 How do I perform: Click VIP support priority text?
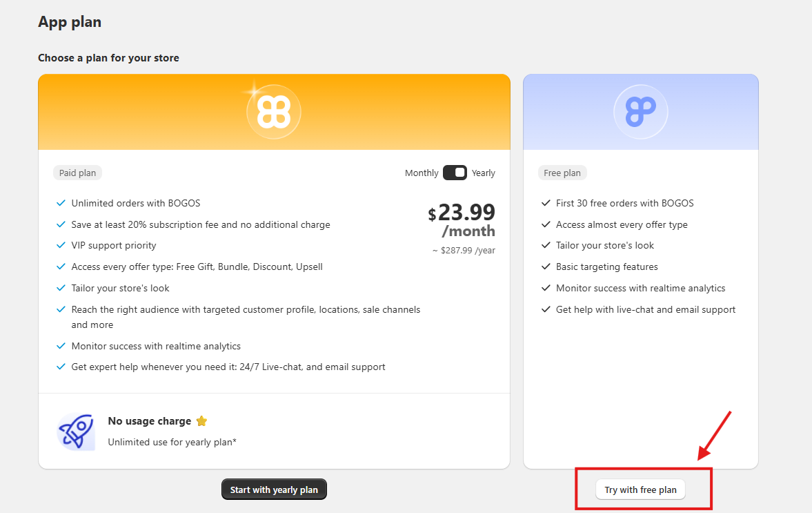point(114,245)
